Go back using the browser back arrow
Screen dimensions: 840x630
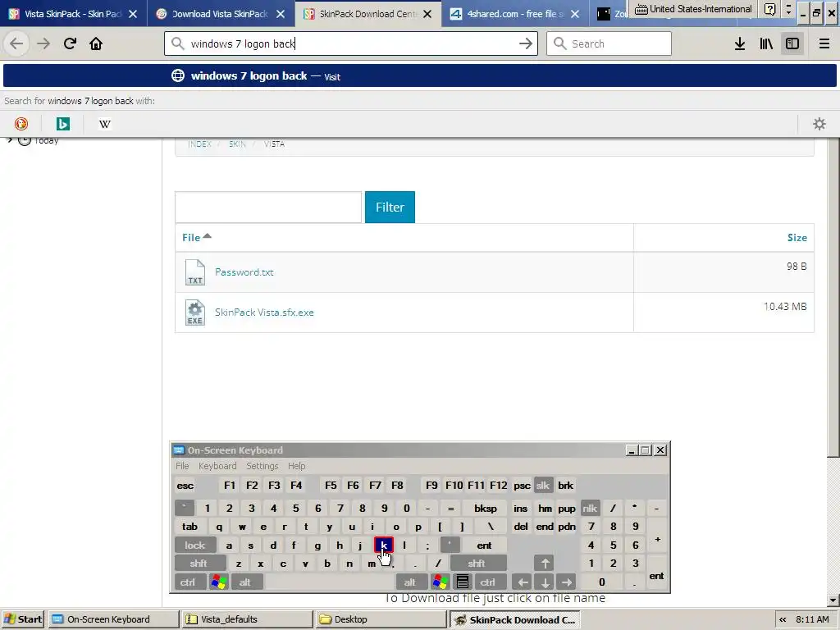16,43
